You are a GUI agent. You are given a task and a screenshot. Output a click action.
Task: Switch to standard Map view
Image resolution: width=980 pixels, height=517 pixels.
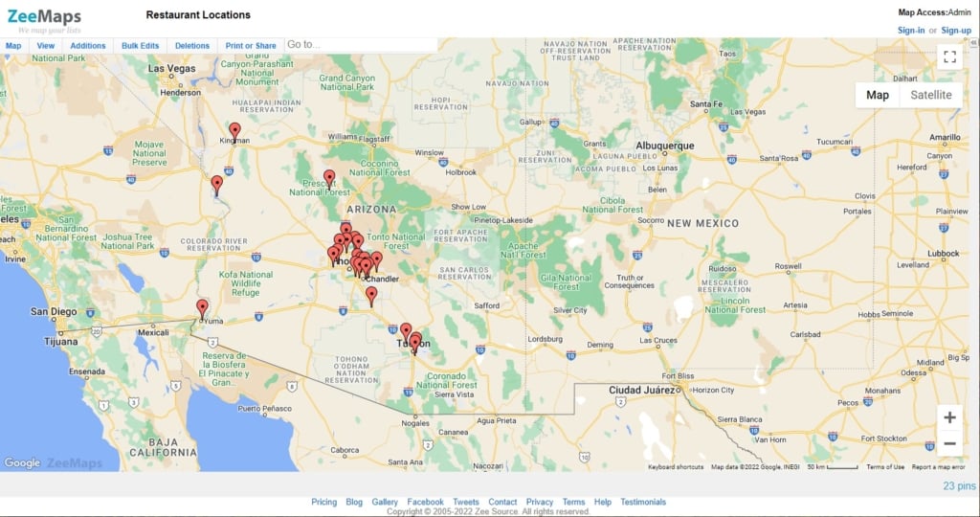(878, 95)
